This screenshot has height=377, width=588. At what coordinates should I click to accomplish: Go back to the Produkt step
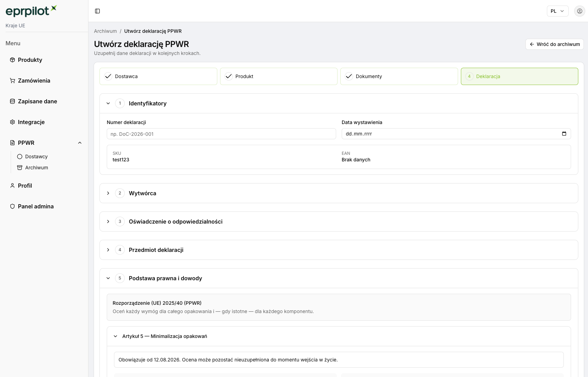click(278, 76)
